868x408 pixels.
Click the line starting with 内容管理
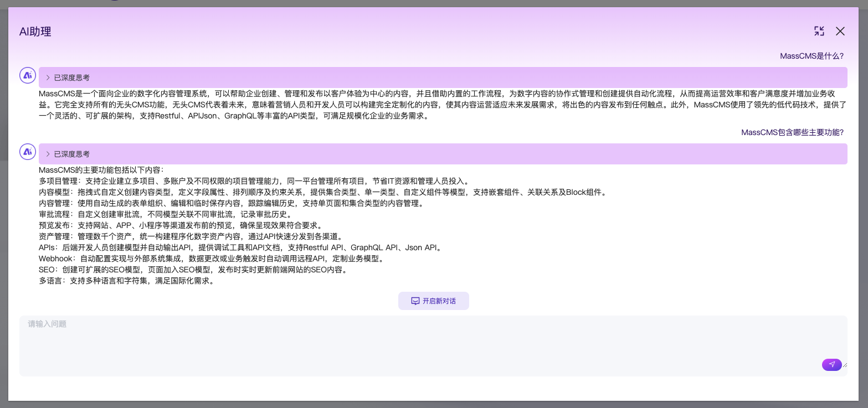(x=232, y=203)
